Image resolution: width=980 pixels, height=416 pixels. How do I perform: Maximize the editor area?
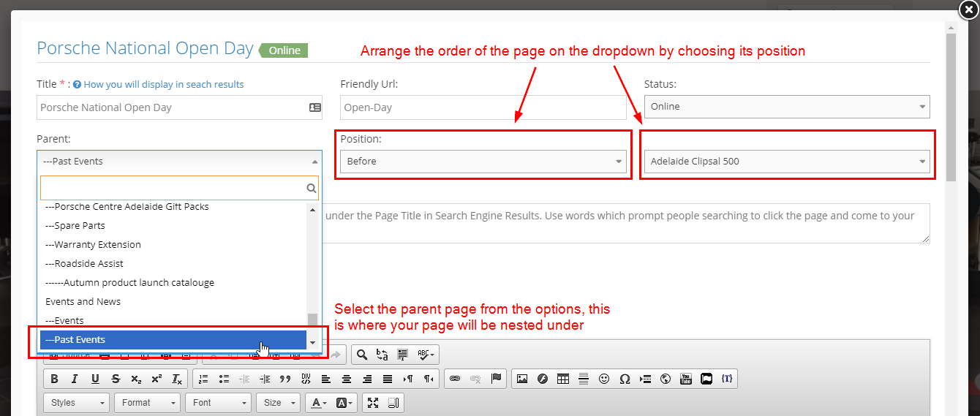(x=373, y=403)
